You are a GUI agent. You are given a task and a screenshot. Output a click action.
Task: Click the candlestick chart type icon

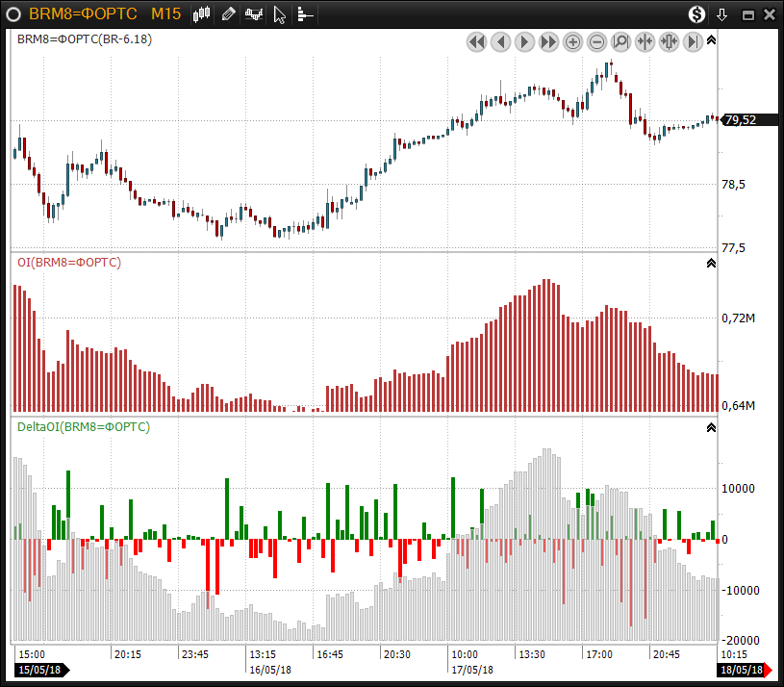click(202, 14)
